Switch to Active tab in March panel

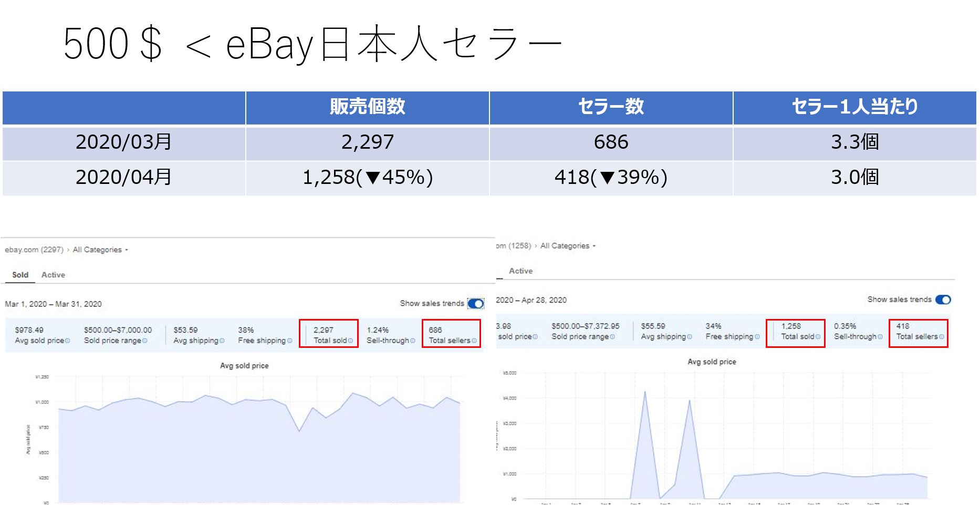(53, 275)
